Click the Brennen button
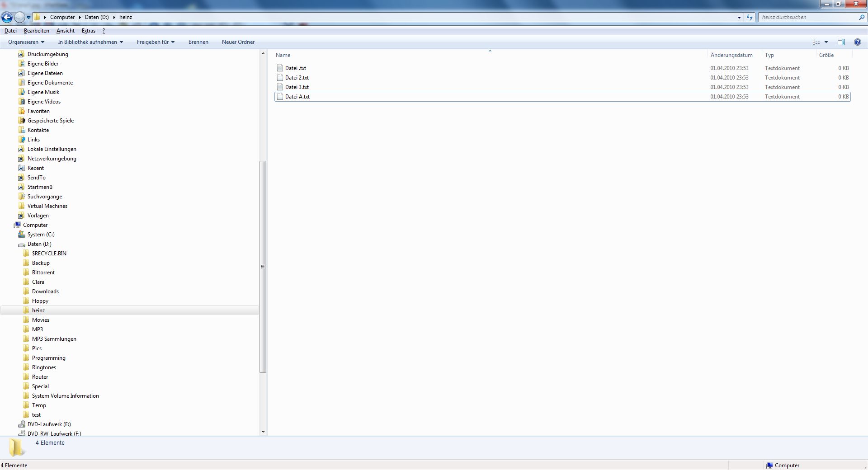 pos(198,42)
